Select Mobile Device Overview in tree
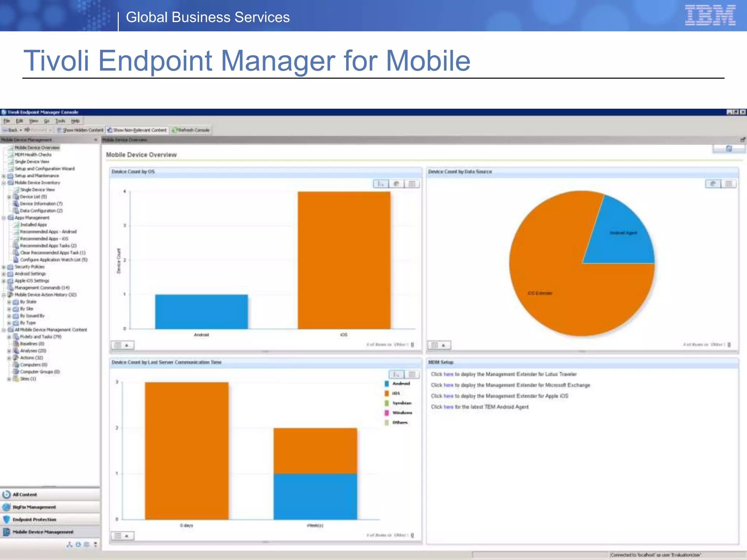 pyautogui.click(x=37, y=148)
